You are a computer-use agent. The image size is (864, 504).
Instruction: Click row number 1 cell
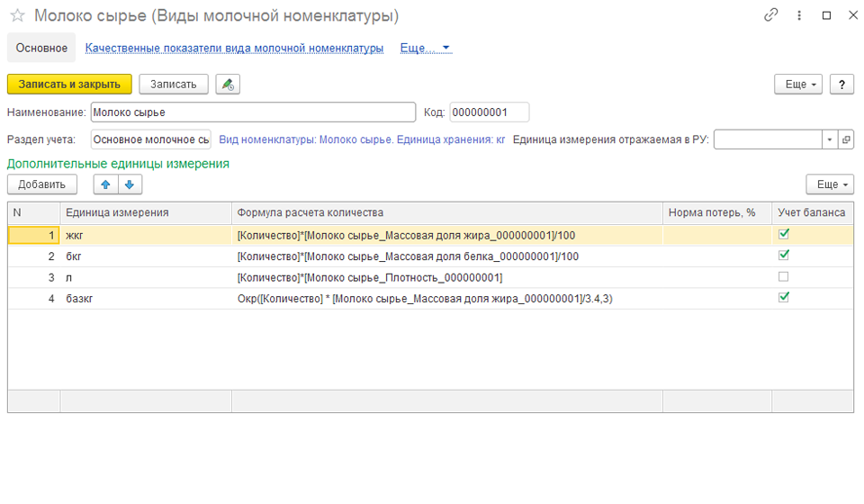tap(33, 235)
